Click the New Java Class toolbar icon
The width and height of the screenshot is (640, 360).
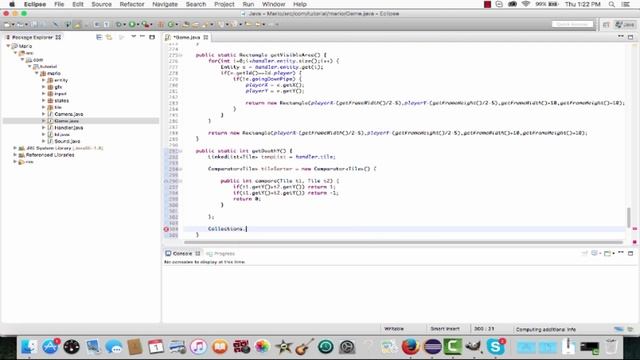(x=171, y=24)
